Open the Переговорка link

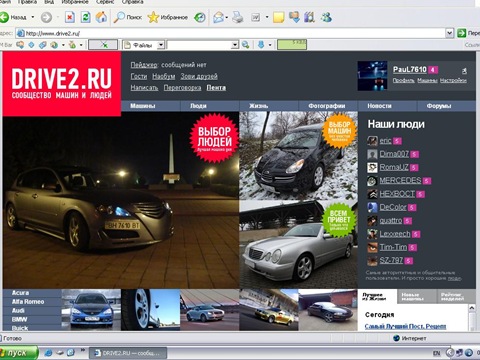click(x=182, y=88)
